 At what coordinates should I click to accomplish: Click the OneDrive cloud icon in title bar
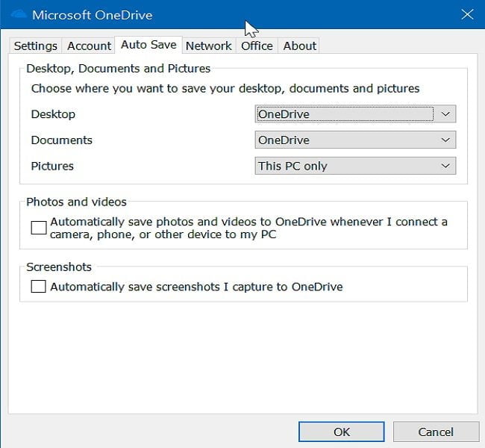click(18, 14)
